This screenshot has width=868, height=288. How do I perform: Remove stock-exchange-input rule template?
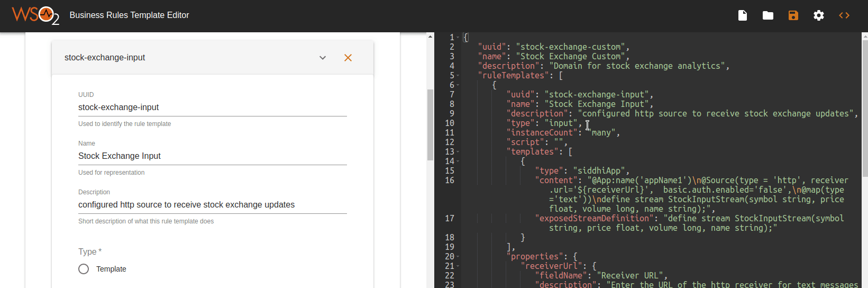[348, 58]
